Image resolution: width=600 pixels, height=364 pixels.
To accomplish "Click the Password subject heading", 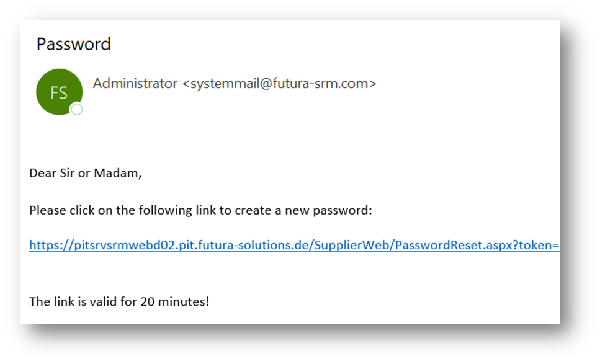I will pyautogui.click(x=73, y=44).
